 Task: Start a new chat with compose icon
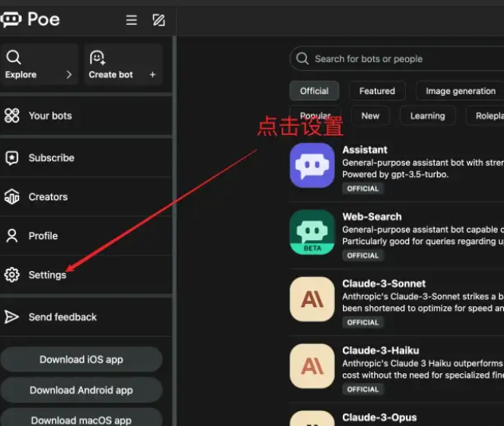159,20
